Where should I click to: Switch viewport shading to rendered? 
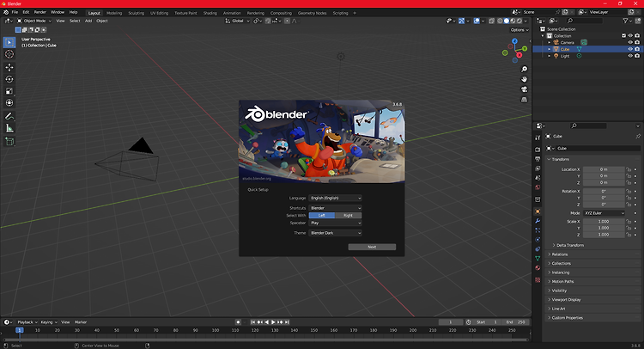(519, 21)
